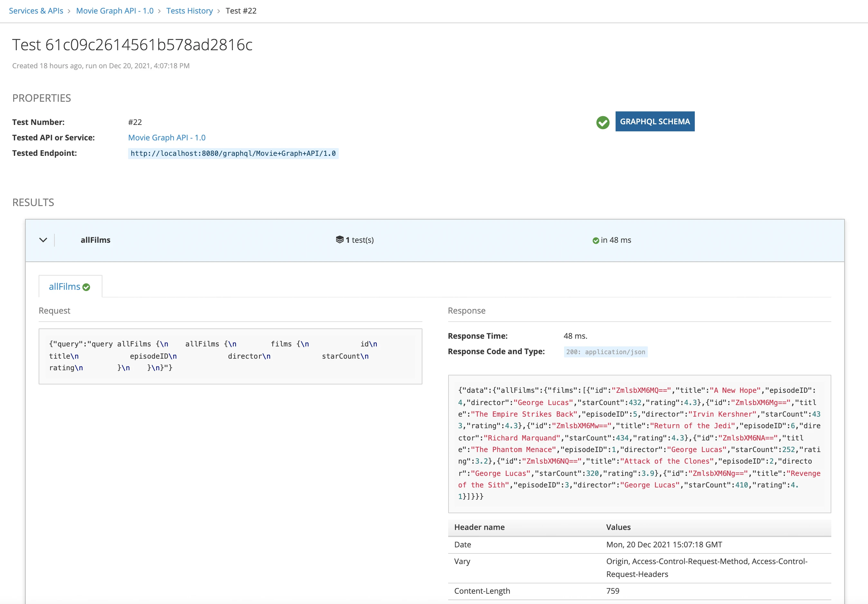Click allFilms row title in results header
The image size is (868, 604).
click(95, 240)
